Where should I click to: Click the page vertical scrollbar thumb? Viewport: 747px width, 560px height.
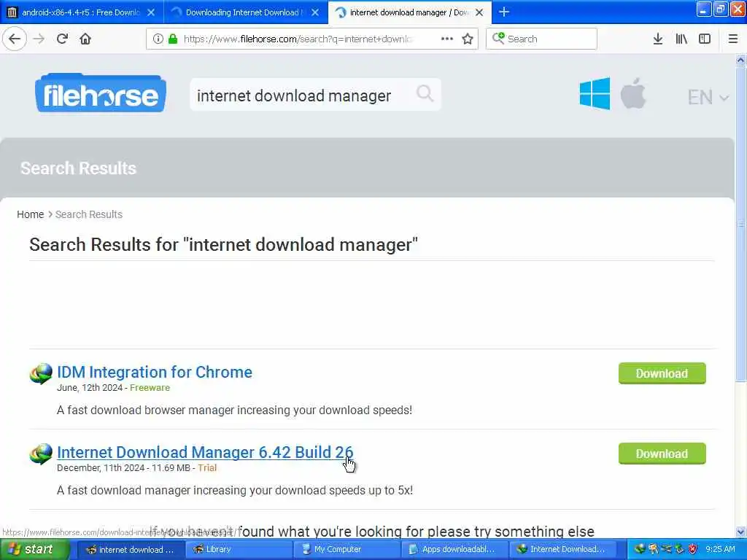pyautogui.click(x=740, y=224)
